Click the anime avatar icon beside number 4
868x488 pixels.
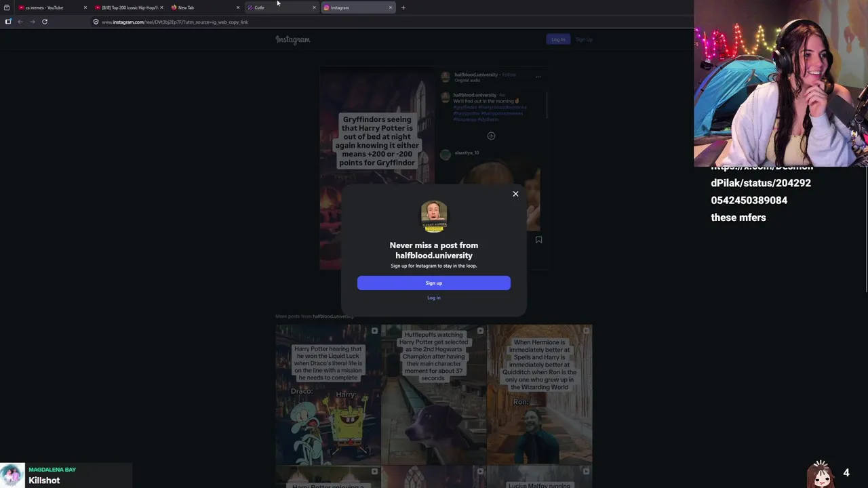(x=821, y=473)
